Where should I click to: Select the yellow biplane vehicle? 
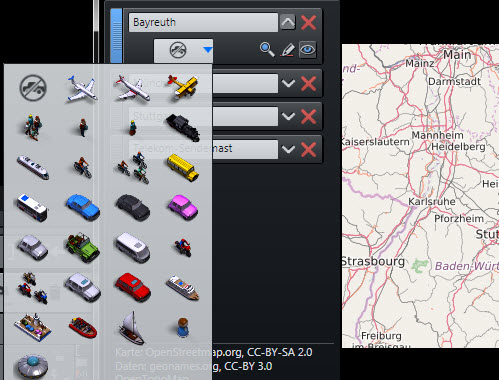coord(183,87)
